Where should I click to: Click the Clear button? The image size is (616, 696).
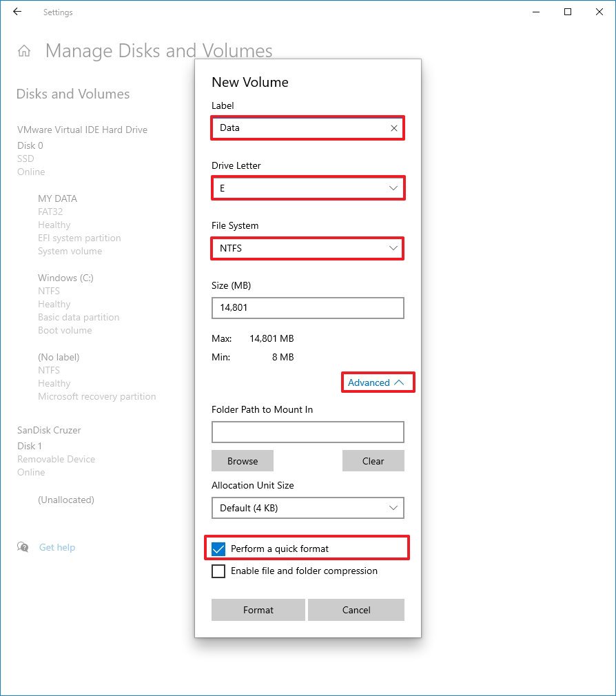point(373,461)
